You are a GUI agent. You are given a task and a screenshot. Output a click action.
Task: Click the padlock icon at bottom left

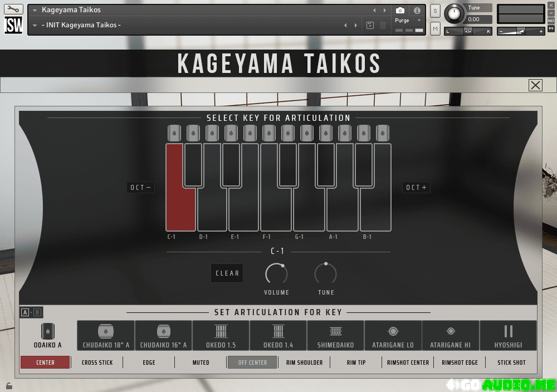[x=9, y=386]
